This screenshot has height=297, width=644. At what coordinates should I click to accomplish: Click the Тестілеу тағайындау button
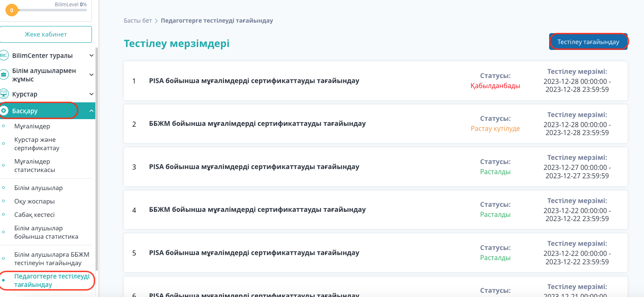tap(588, 42)
